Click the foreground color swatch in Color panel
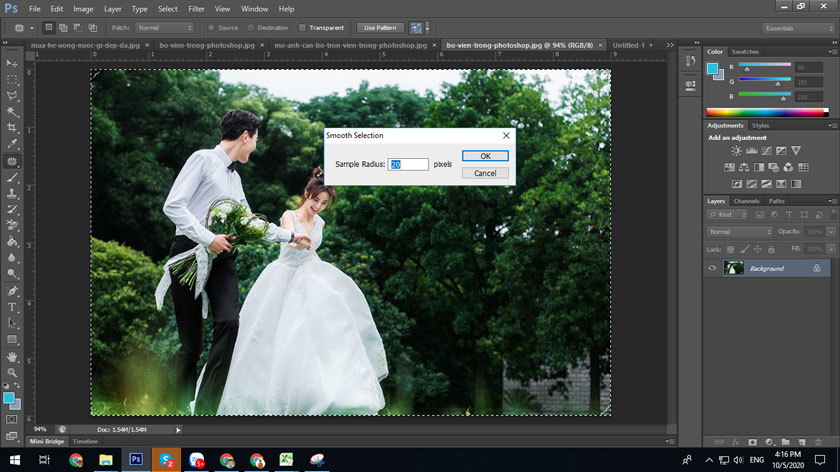840x472 pixels. (x=712, y=69)
